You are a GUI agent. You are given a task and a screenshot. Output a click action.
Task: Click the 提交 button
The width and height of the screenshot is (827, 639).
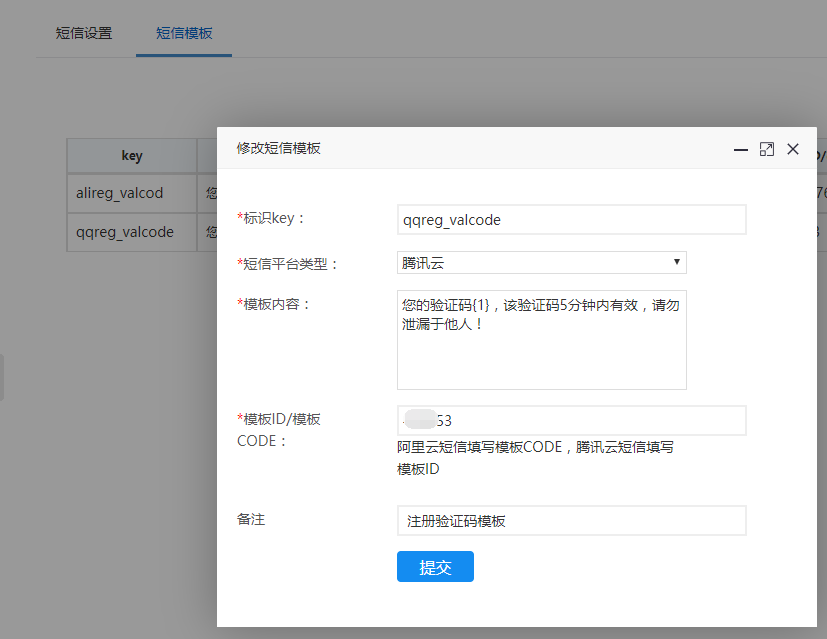click(435, 567)
